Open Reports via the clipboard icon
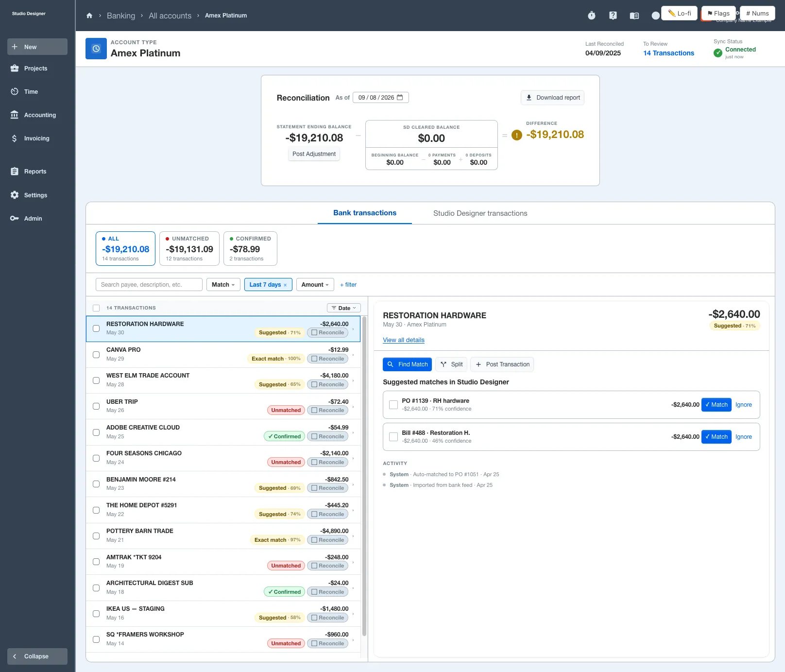 (15, 172)
